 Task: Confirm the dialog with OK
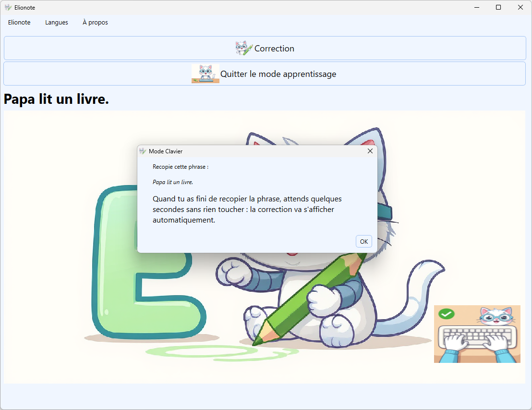363,241
